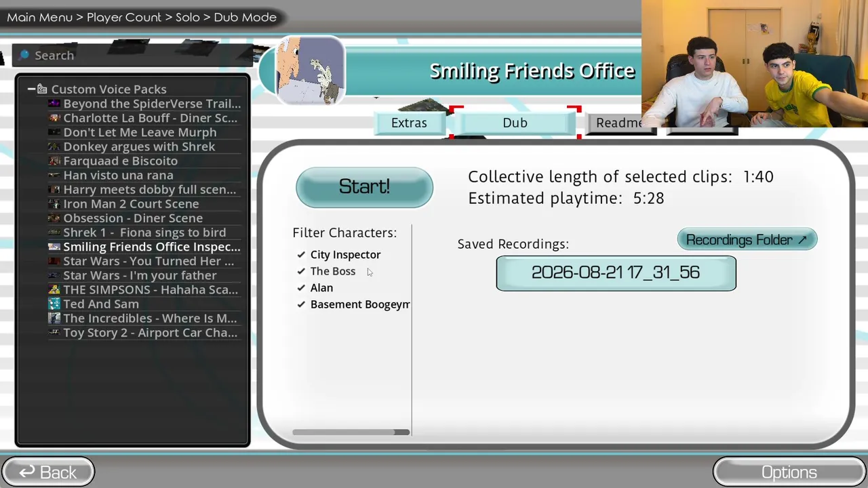Go to Solo in breadcrumb
Image resolution: width=868 pixels, height=488 pixels.
[x=188, y=17]
